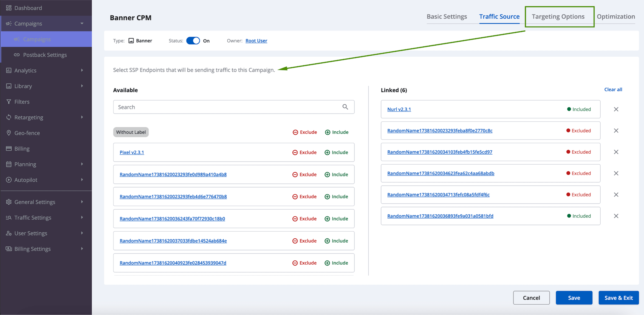Include endpoint ending fdbe14524ab684e
Viewport: 644px width, 315px height.
tap(336, 241)
